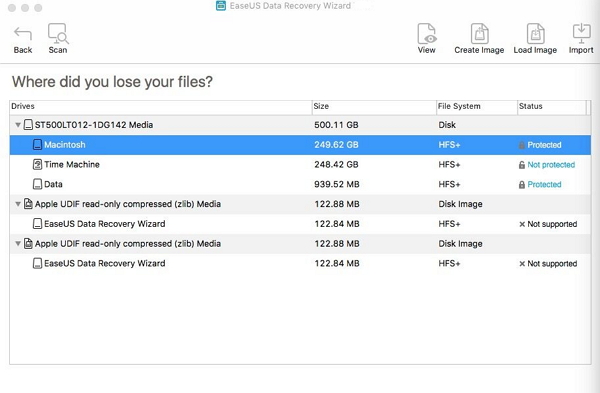This screenshot has height=393, width=600.
Task: Click the Import icon
Action: (x=581, y=34)
